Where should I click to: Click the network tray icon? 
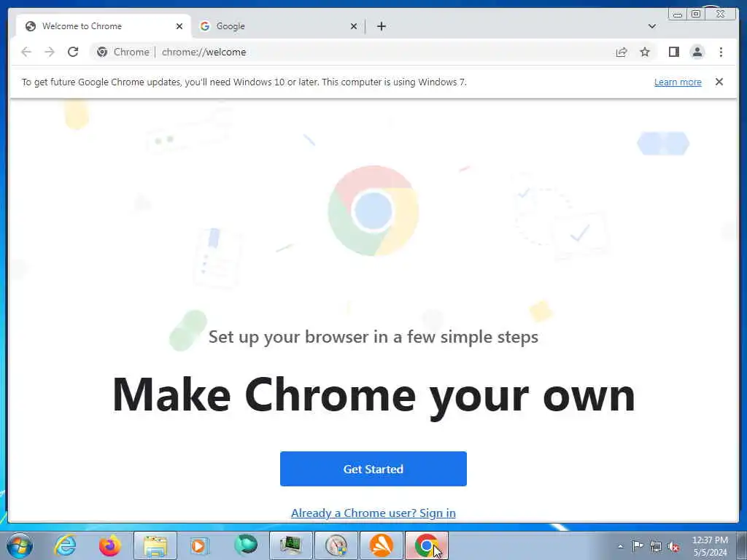[x=656, y=546]
